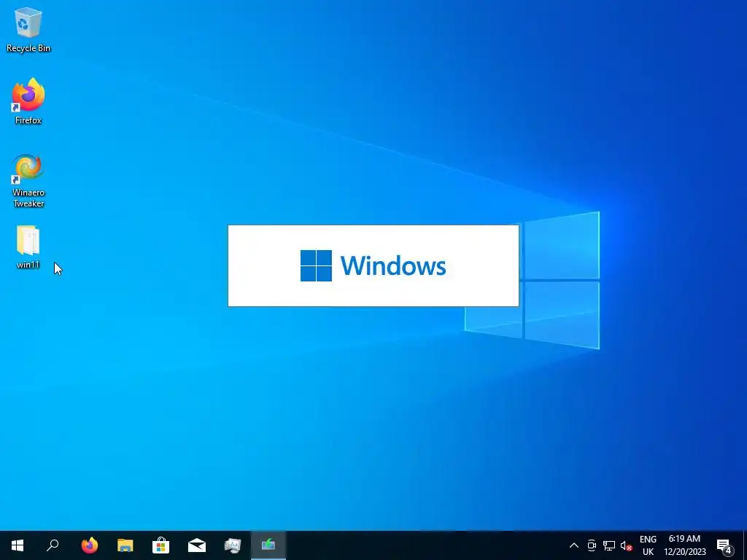Open the Start menu
747x560 pixels.
[18, 545]
